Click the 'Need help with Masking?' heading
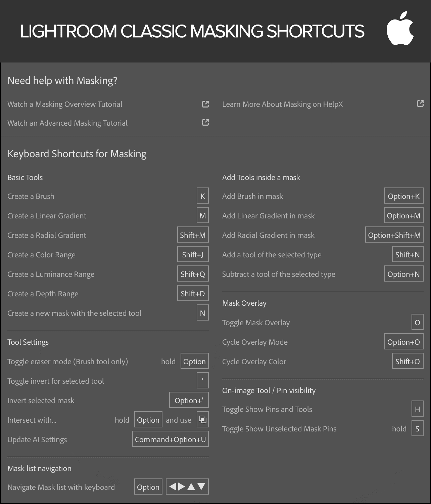The height and width of the screenshot is (504, 431). tap(62, 81)
